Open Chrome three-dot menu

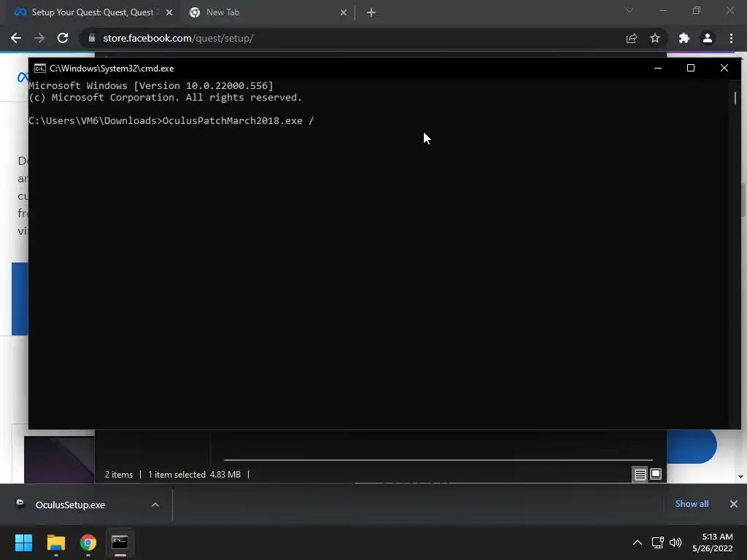point(731,38)
